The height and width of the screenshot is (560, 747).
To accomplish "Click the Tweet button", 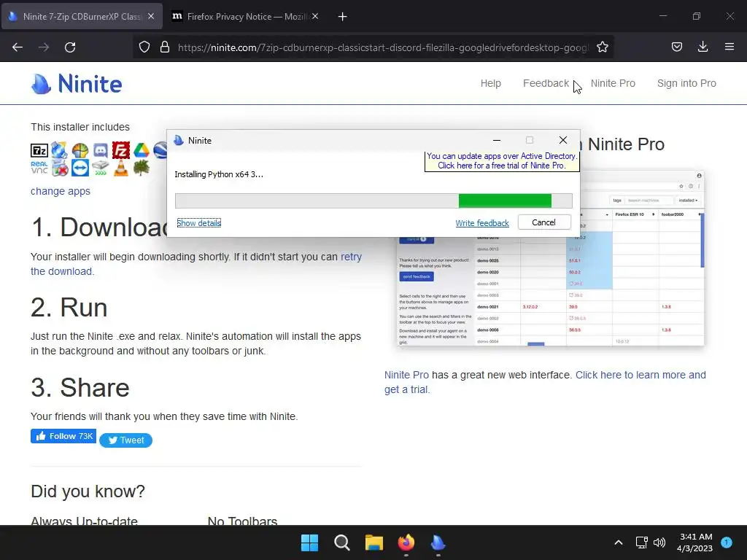I will point(125,440).
